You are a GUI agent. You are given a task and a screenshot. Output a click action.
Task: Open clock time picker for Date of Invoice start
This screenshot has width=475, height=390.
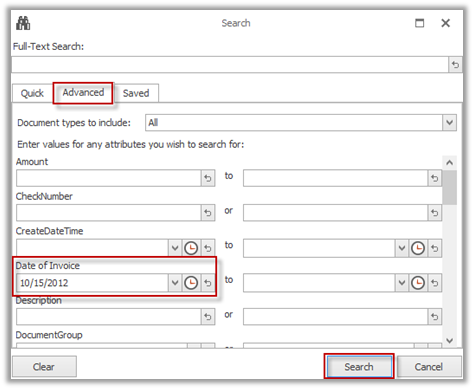coord(191,283)
